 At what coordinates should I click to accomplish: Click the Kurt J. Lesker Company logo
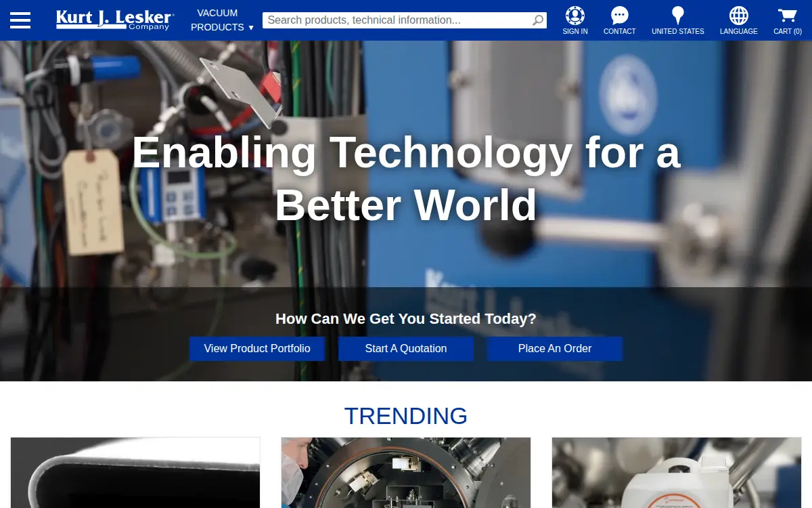114,20
